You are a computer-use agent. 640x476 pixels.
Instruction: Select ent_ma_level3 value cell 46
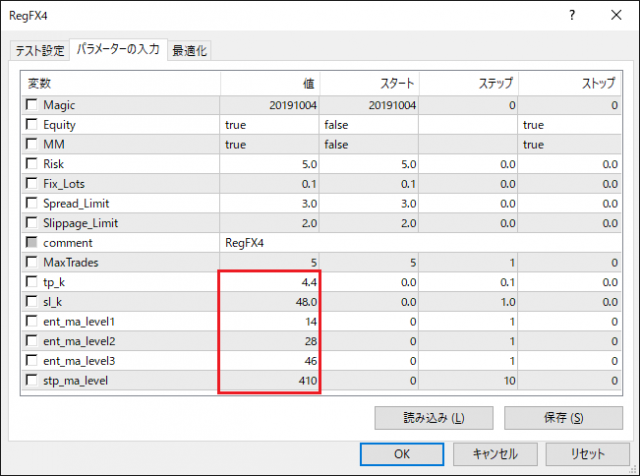tap(269, 361)
